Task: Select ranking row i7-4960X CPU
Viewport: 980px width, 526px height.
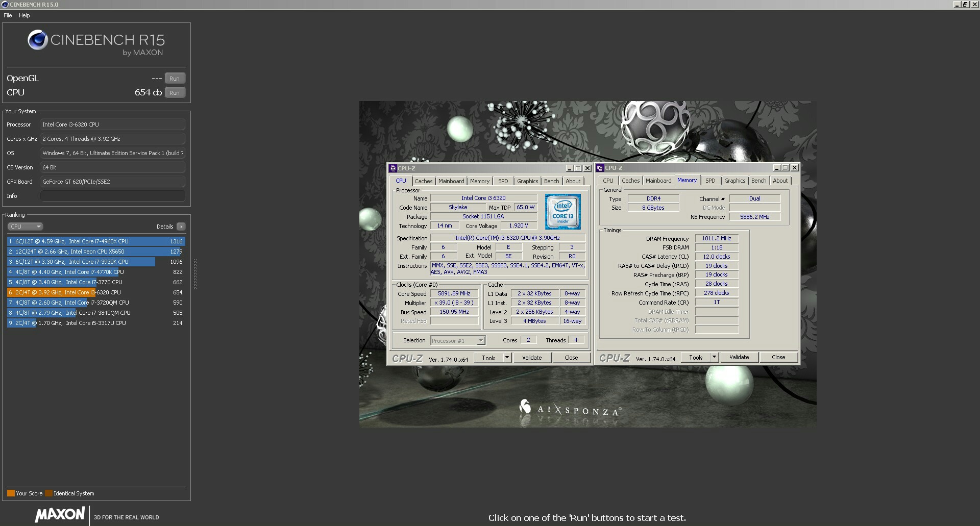Action: [x=96, y=241]
